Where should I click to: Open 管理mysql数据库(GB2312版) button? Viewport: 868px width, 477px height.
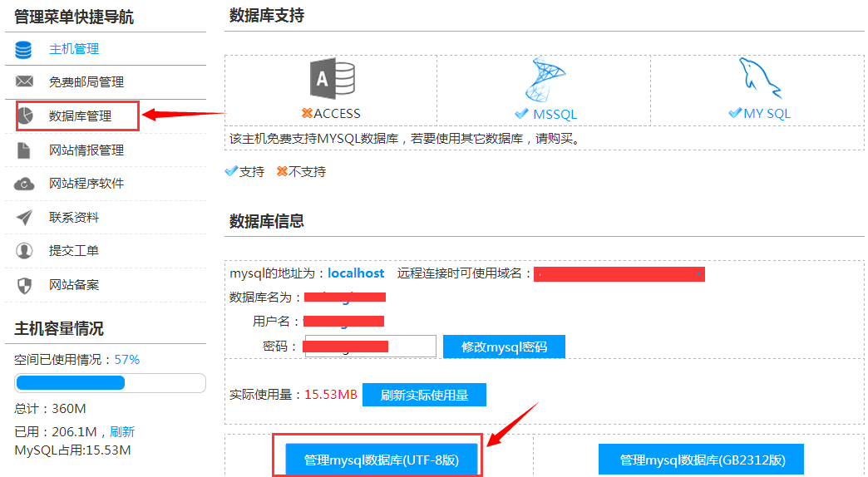pyautogui.click(x=702, y=460)
